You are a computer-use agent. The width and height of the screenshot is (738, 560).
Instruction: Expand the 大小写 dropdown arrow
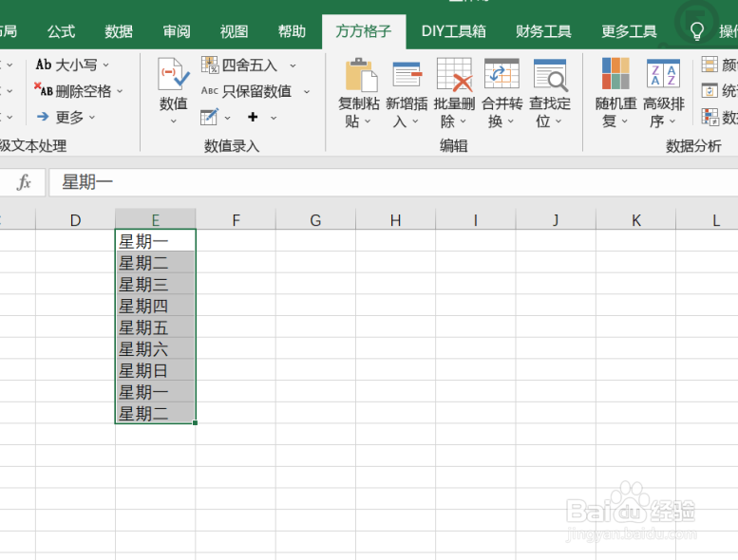pyautogui.click(x=105, y=65)
